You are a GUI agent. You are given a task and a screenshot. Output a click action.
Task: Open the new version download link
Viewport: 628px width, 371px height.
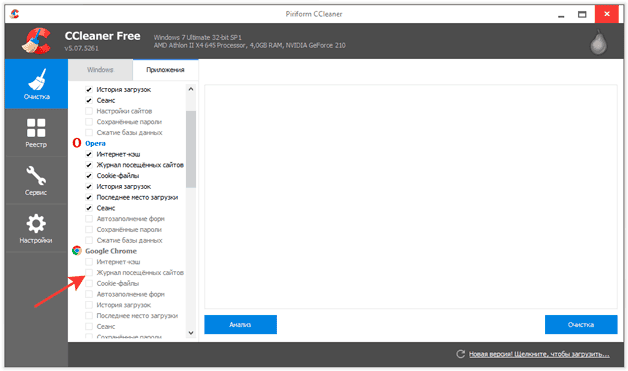coord(539,354)
